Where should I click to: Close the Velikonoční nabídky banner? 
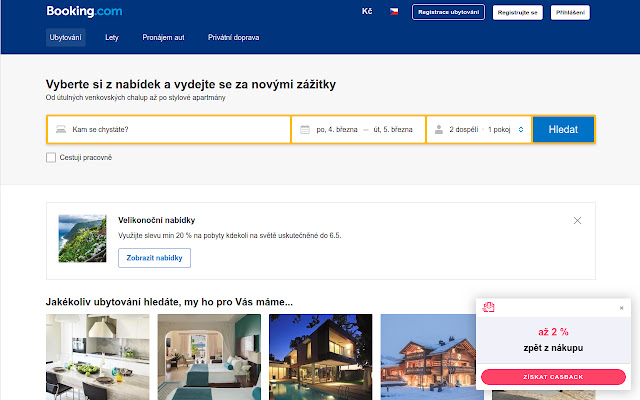[577, 220]
